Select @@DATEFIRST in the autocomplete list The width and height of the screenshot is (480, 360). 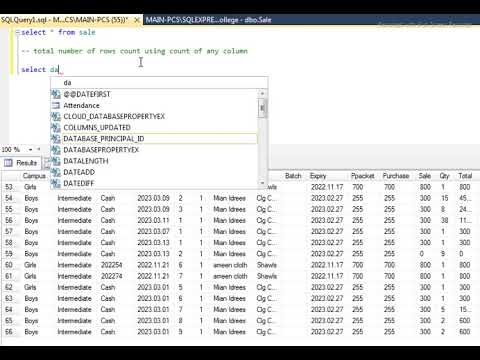(x=154, y=94)
